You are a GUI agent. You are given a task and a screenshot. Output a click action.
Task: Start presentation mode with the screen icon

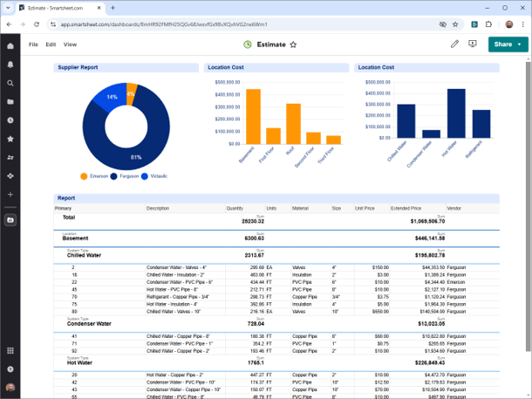(473, 44)
